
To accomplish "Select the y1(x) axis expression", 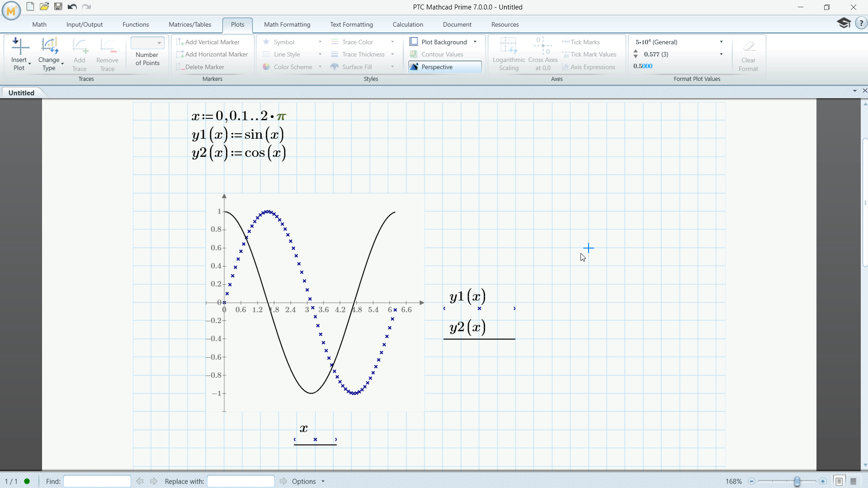I will click(x=467, y=296).
